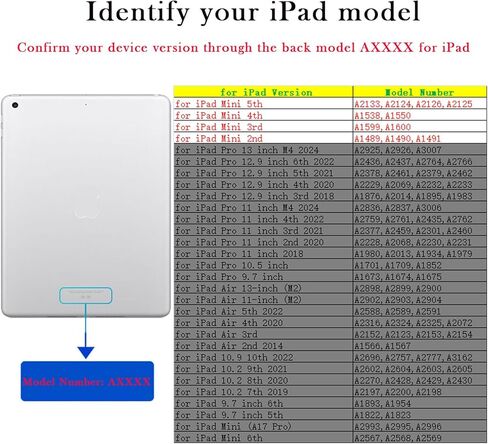Click model numbers 'A2993,A2995,A2996'
This screenshot has width=488, height=444.
click(398, 426)
